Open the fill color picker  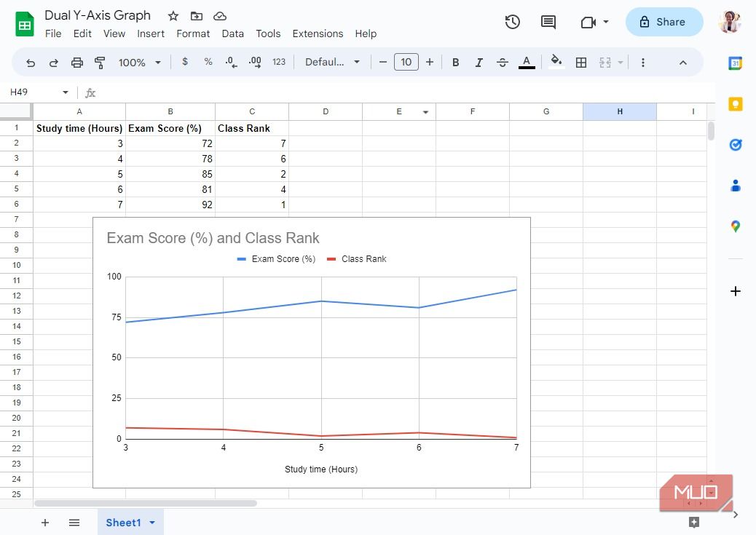point(556,62)
